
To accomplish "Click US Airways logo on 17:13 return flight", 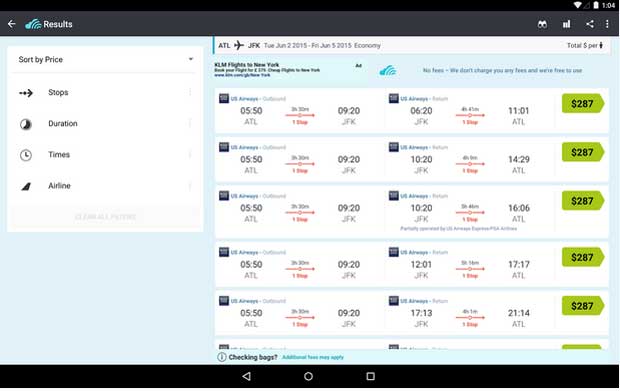I will (393, 301).
